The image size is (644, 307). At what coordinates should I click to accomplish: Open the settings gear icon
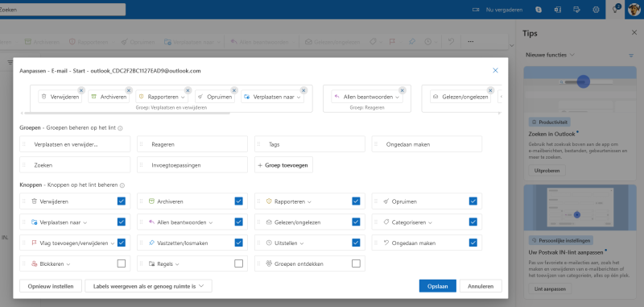tap(596, 10)
